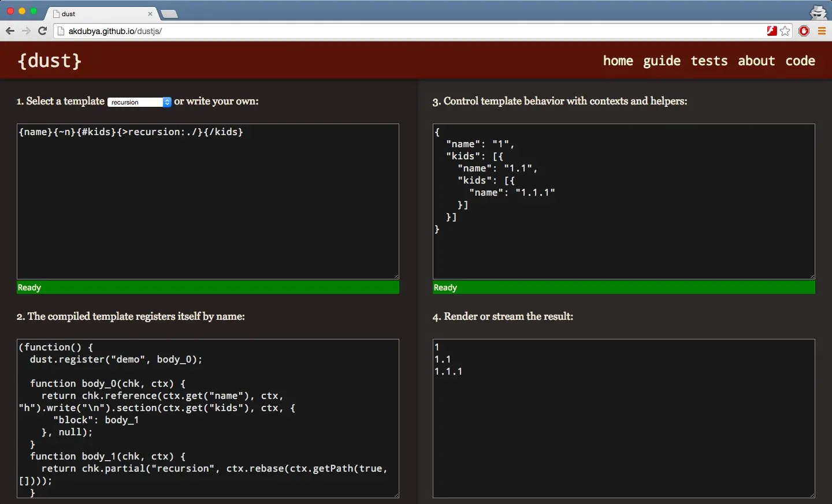
Task: Select the dust browser tab
Action: pyautogui.click(x=101, y=14)
